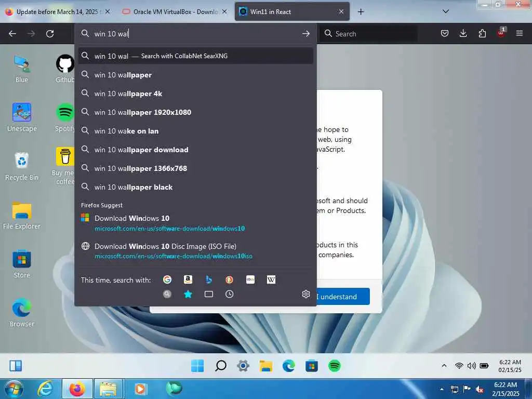Open Spotify in Win11 taskbar
This screenshot has height=399, width=532.
point(334,366)
